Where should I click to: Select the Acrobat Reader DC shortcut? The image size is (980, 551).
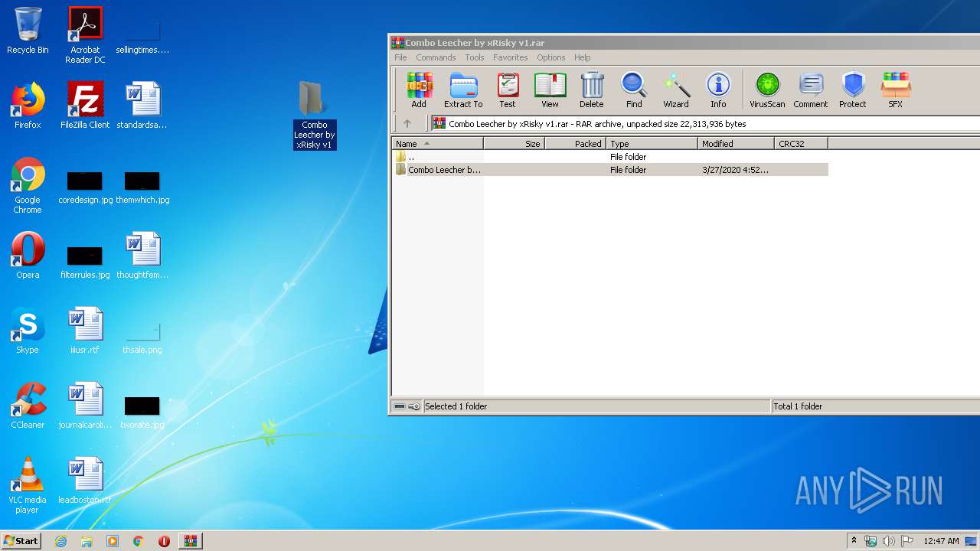[x=85, y=35]
